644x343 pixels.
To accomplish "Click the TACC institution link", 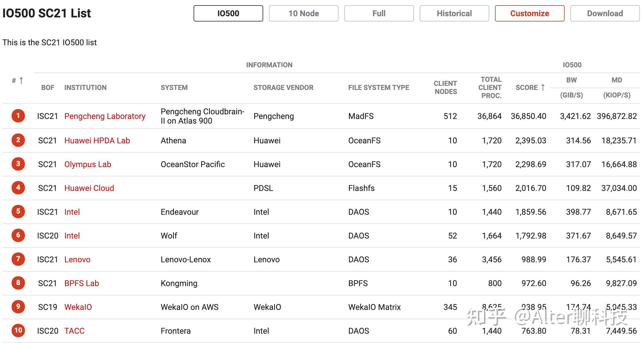I will pos(74,331).
